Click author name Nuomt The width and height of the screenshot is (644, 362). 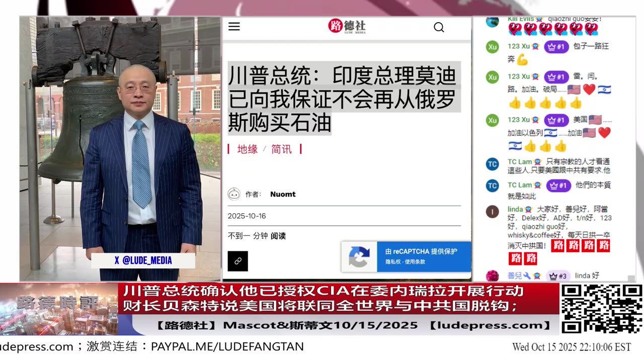click(x=283, y=194)
